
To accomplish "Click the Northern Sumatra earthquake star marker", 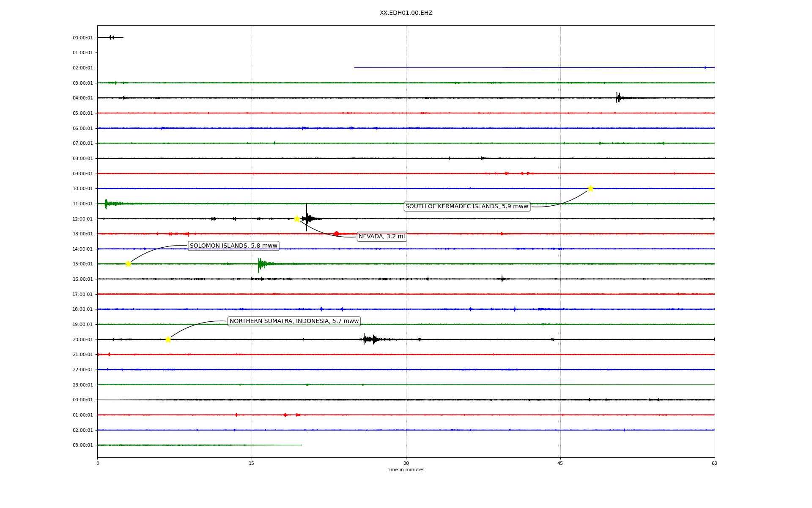I will point(168,340).
